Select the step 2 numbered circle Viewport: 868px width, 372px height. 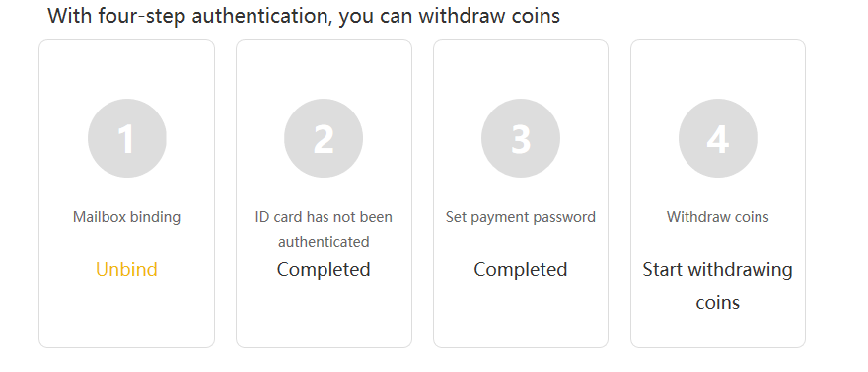[x=324, y=138]
